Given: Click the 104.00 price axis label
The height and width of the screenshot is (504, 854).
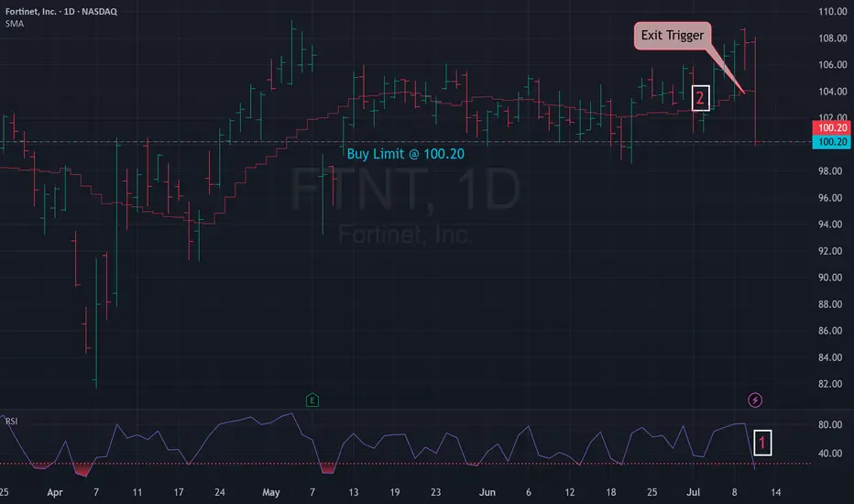Looking at the screenshot, I should (x=833, y=92).
